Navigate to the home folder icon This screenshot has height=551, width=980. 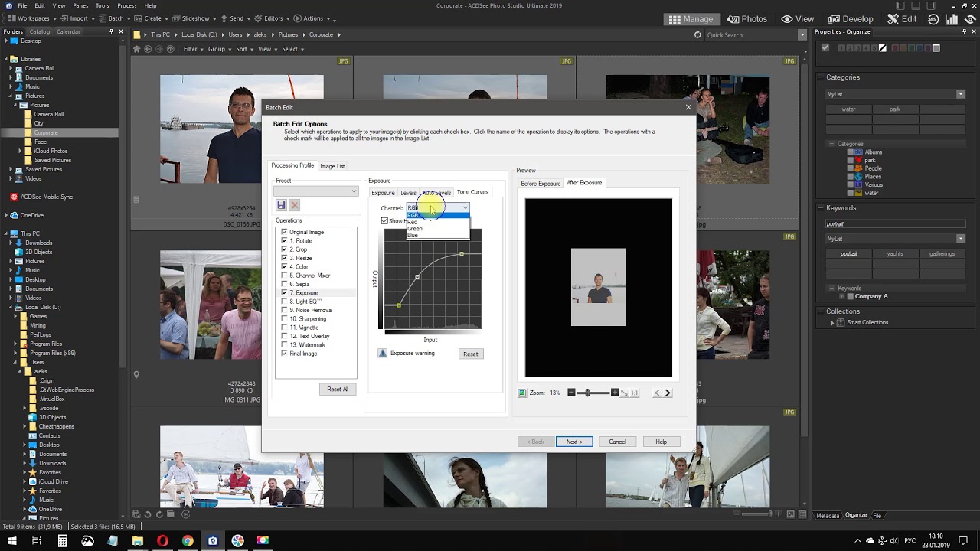click(137, 49)
